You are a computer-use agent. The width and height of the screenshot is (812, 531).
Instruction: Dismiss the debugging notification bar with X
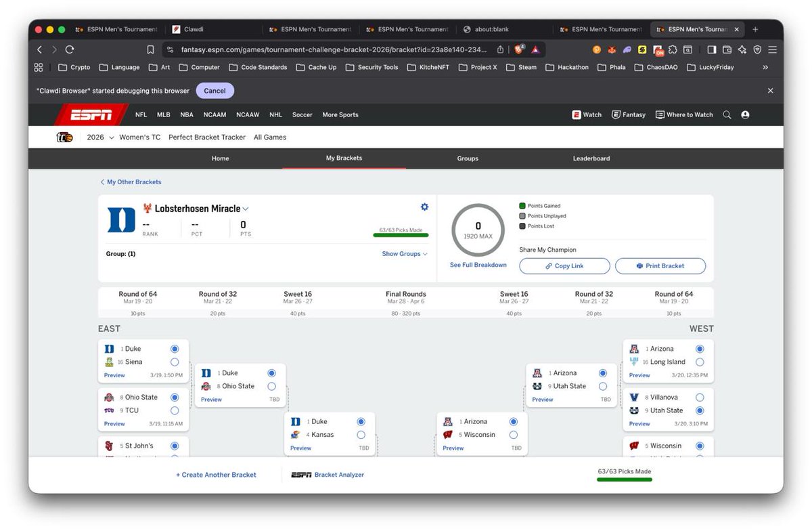(x=770, y=90)
